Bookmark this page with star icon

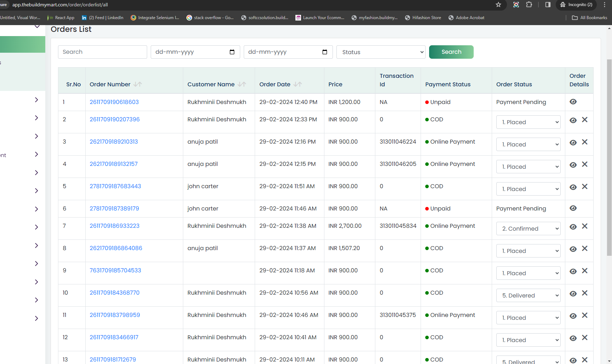498,5
